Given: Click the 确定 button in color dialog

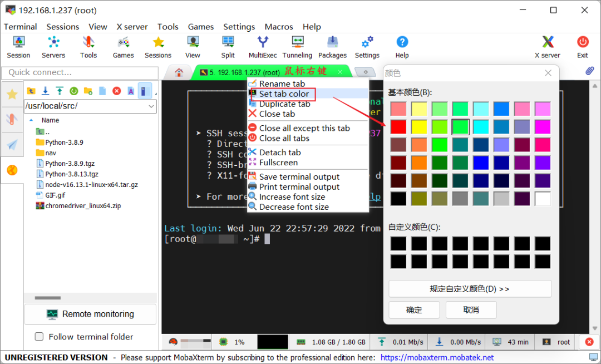Looking at the screenshot, I should point(414,309).
